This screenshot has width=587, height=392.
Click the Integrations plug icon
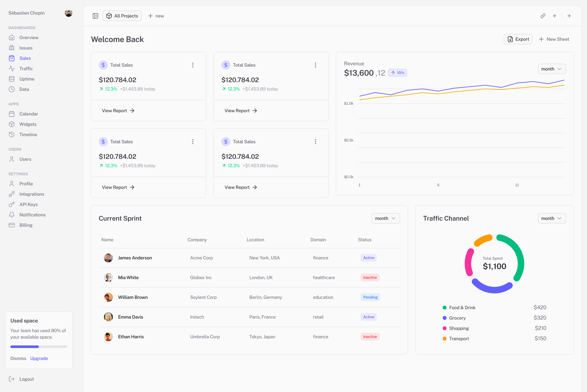click(x=12, y=194)
